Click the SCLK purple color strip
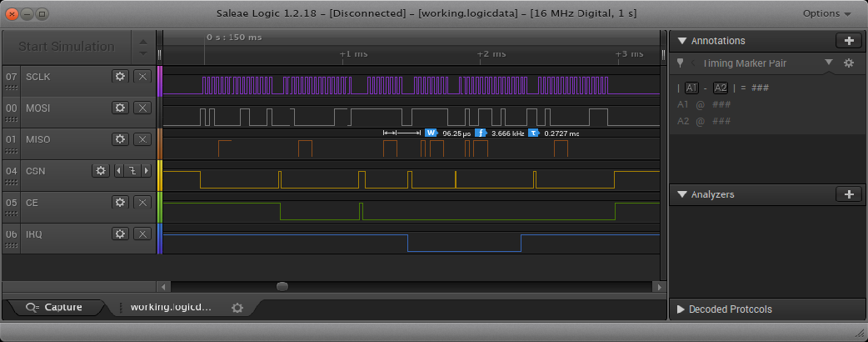This screenshot has height=342, width=868. pyautogui.click(x=160, y=81)
